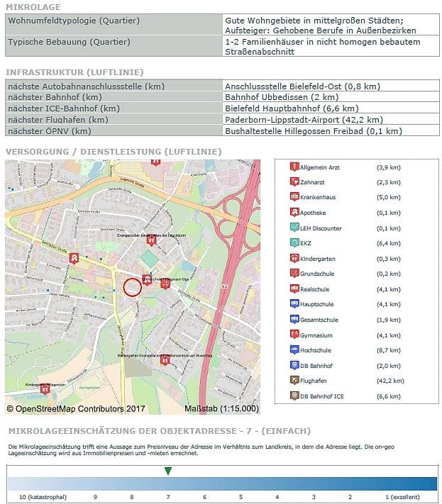The image size is (442, 504).
Task: Click the LEH Discounter legend icon
Action: click(294, 228)
